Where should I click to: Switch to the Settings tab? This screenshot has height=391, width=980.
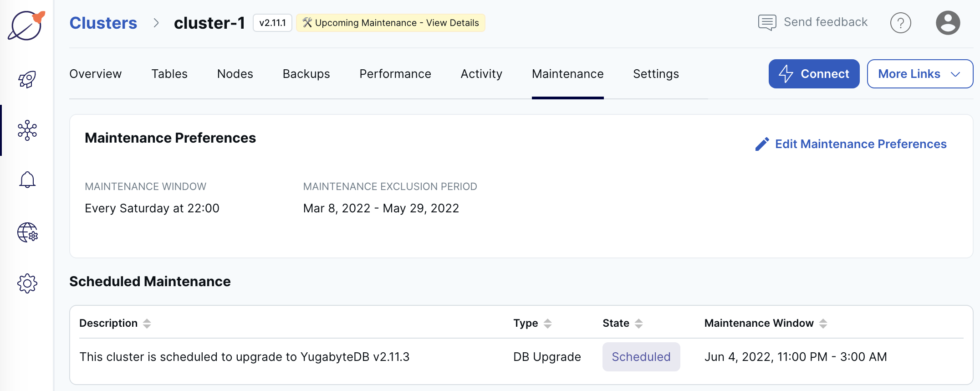(x=656, y=74)
